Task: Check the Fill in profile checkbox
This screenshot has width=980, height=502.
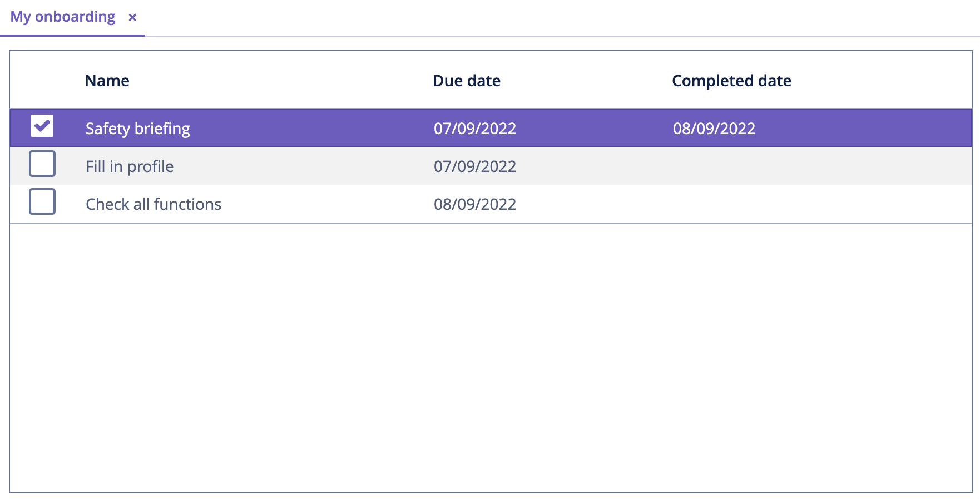Action: tap(42, 164)
